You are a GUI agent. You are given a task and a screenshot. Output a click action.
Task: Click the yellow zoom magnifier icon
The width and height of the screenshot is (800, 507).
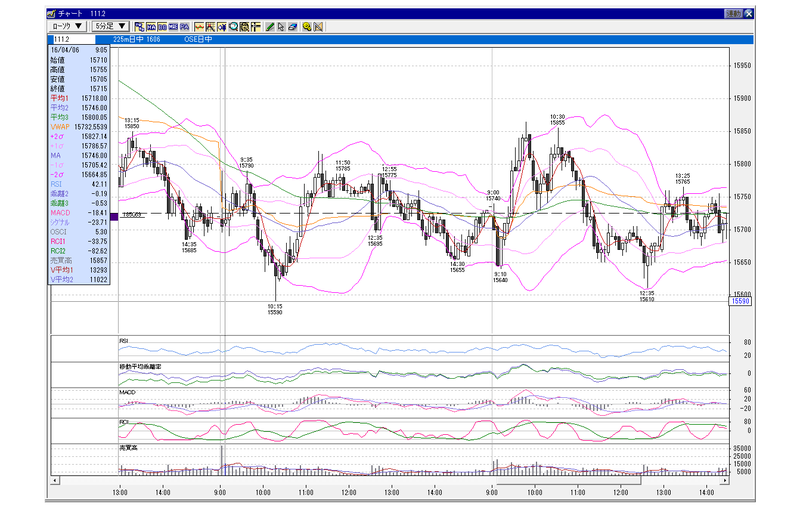coord(307,27)
